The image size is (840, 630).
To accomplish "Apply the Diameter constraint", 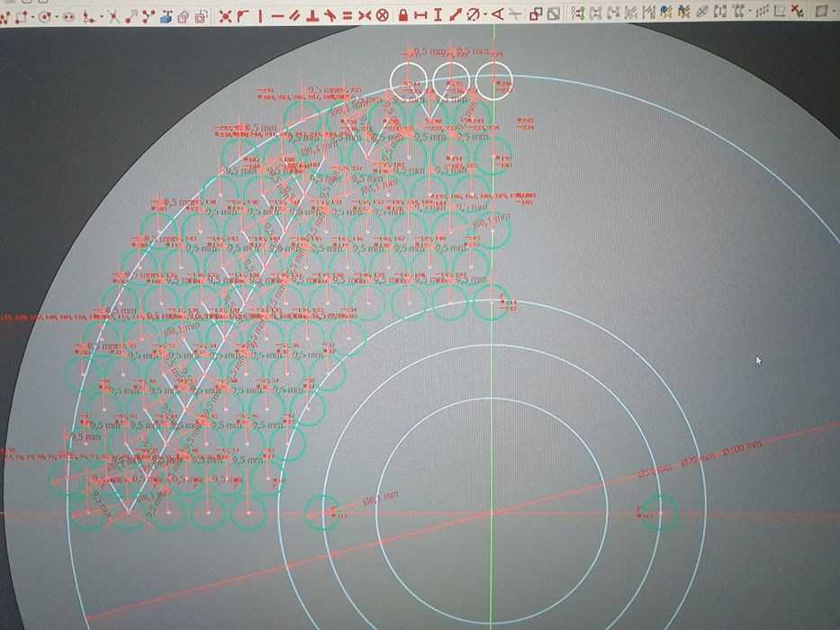I will coord(473,14).
